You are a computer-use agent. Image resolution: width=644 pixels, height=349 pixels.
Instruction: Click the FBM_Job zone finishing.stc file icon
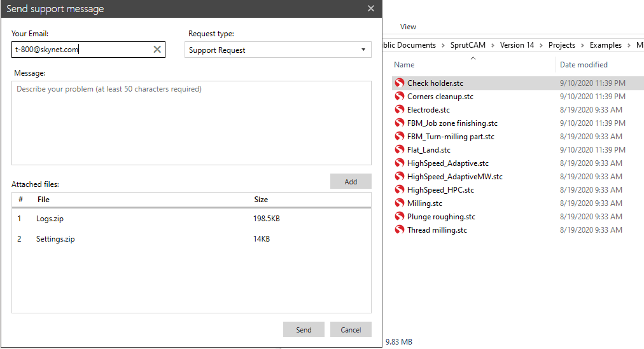[399, 123]
